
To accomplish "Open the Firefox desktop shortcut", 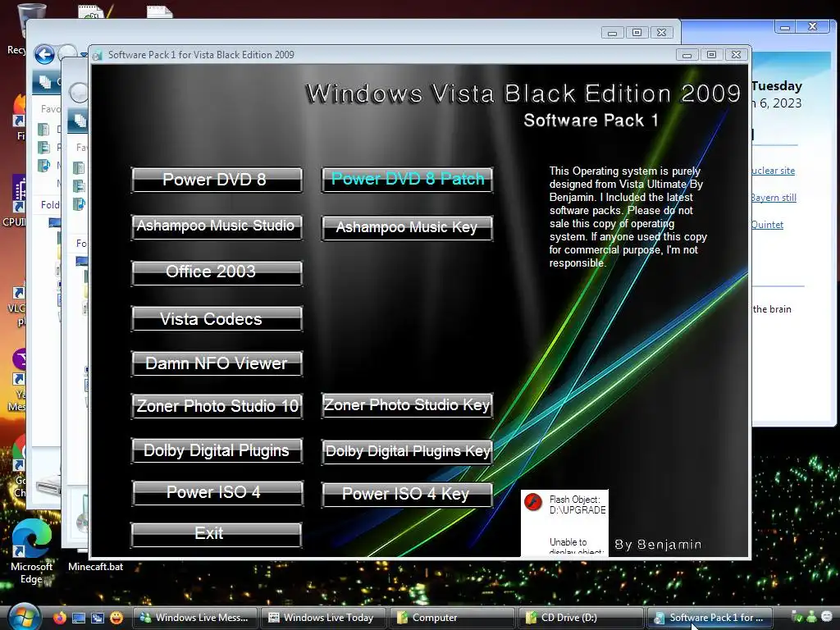I will [x=20, y=116].
